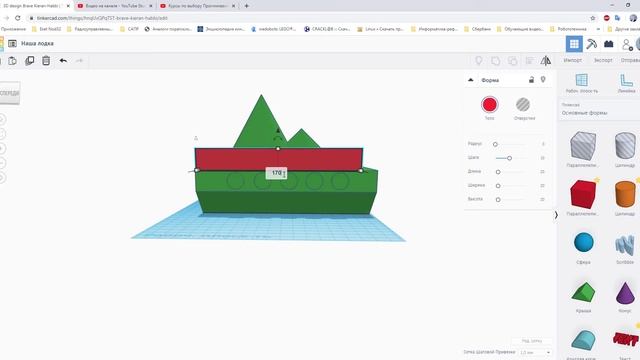Click the Length slider handle
The width and height of the screenshot is (640, 360).
pyautogui.click(x=498, y=172)
